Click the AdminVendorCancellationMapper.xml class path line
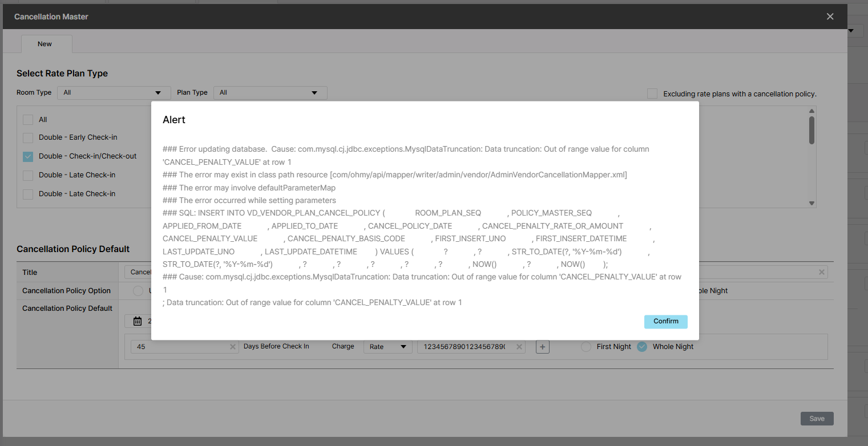This screenshot has height=446, width=868. (395, 175)
